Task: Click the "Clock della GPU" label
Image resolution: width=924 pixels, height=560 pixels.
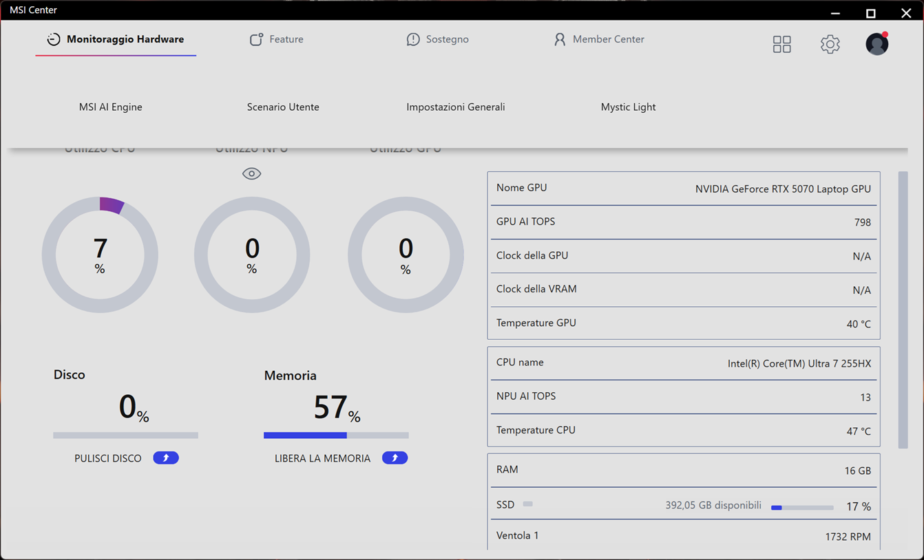Action: coord(532,255)
